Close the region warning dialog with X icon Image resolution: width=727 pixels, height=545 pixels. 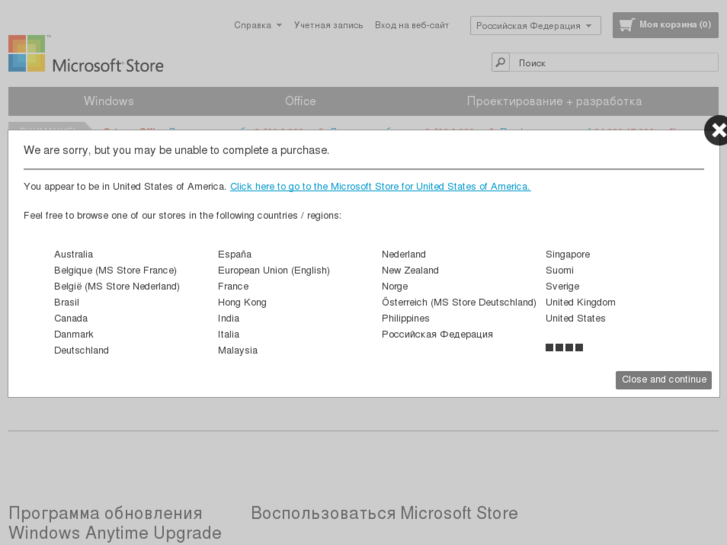coord(716,131)
